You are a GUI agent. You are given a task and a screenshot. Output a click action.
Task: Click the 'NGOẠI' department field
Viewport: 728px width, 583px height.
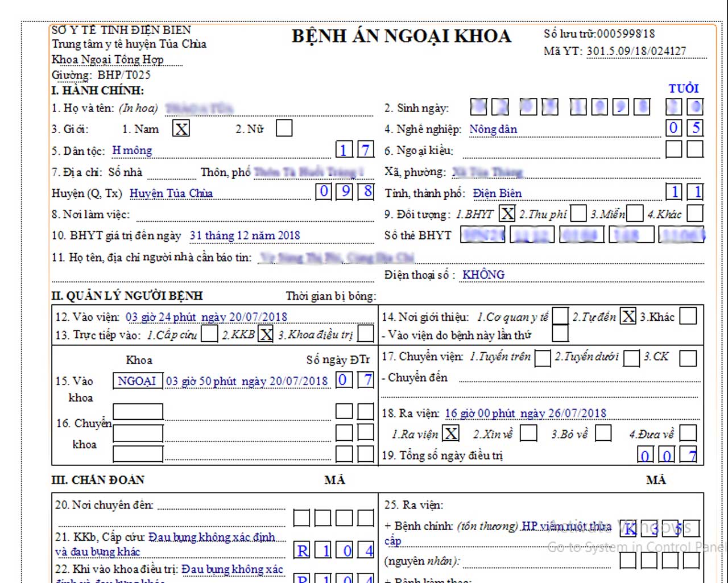pyautogui.click(x=138, y=381)
